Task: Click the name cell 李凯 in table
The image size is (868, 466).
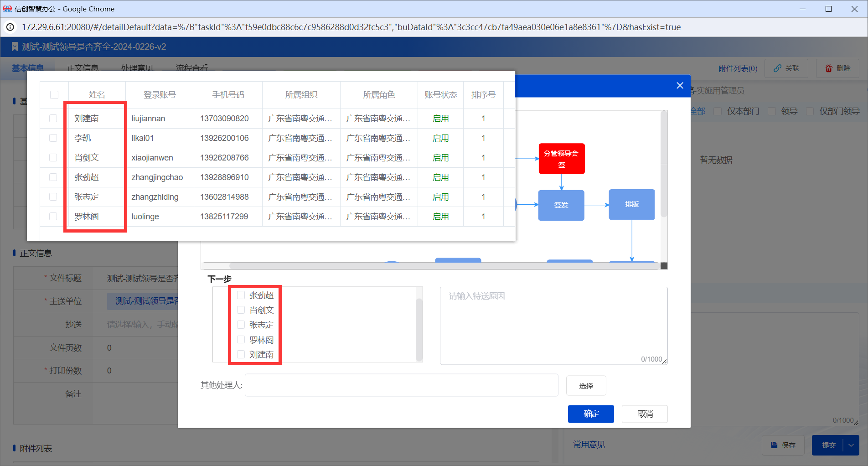Action: pyautogui.click(x=83, y=138)
